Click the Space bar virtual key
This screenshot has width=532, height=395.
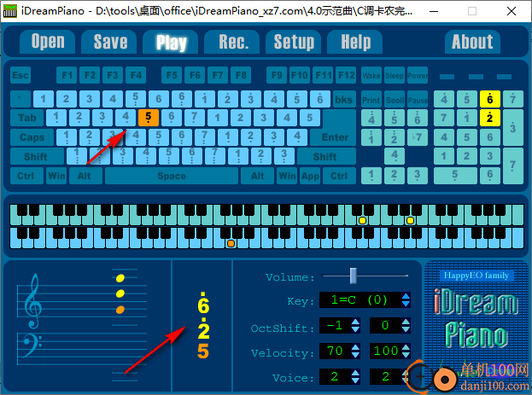click(172, 176)
